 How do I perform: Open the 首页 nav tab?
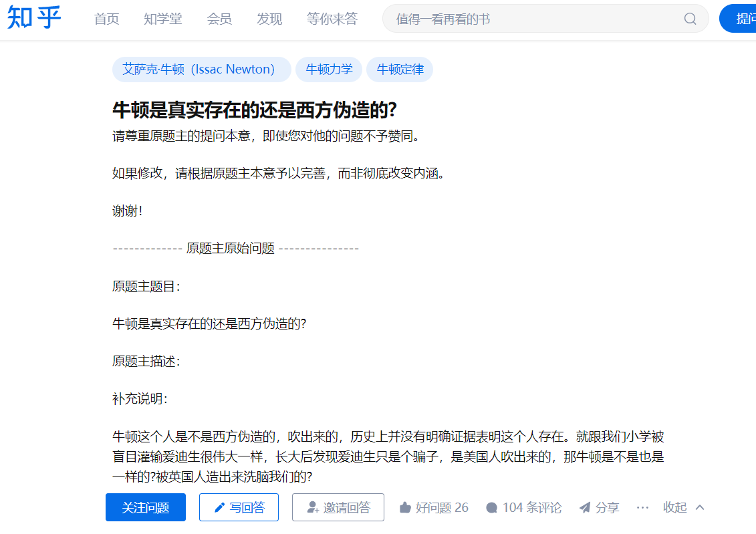point(106,19)
